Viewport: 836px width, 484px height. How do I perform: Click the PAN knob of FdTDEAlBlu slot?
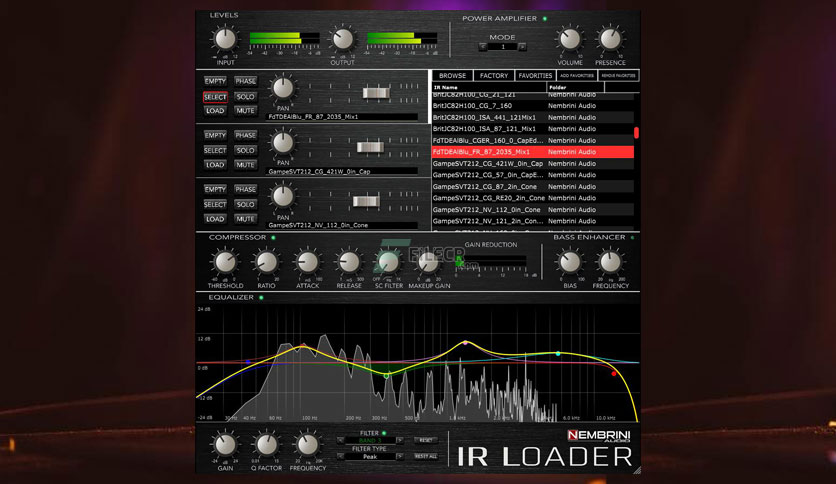283,88
